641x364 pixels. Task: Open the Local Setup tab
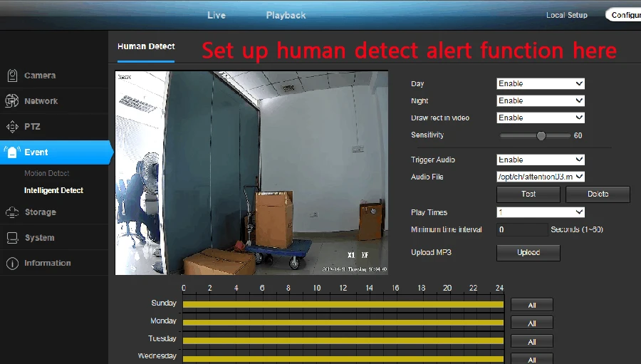click(x=567, y=15)
